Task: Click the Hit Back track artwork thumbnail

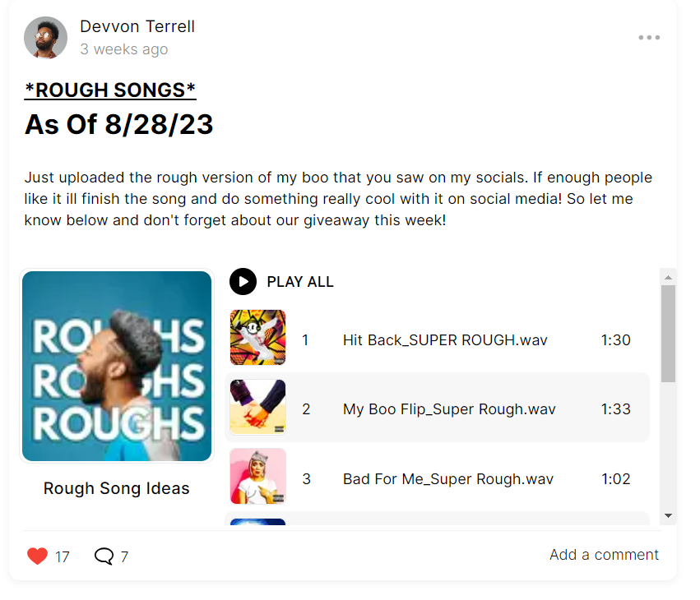Action: 258,338
